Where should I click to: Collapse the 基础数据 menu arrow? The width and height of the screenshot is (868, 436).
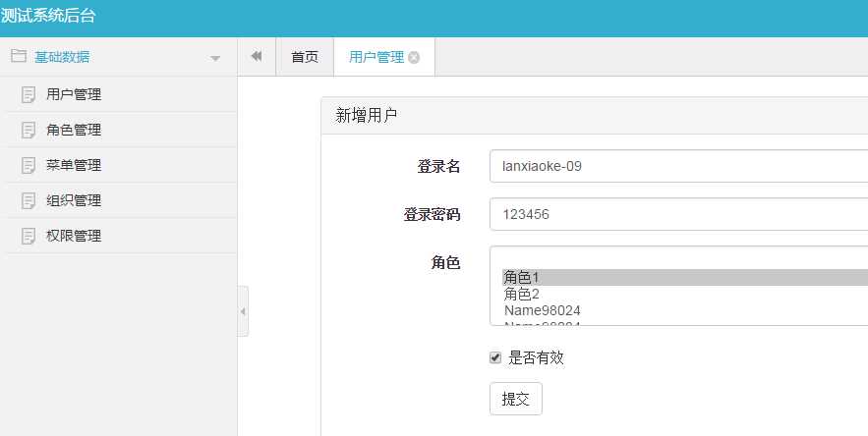[x=215, y=58]
